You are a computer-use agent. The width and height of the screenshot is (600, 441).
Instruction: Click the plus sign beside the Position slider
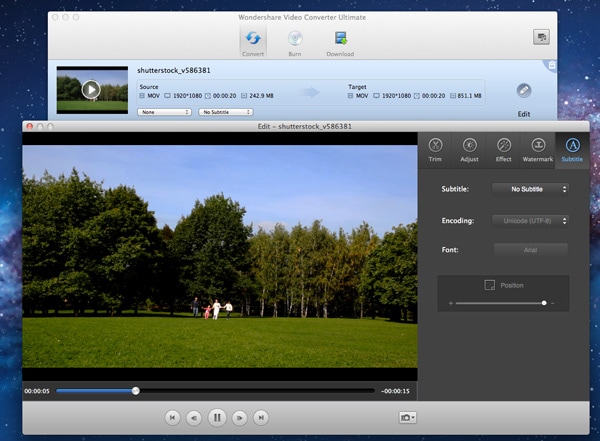[x=451, y=303]
